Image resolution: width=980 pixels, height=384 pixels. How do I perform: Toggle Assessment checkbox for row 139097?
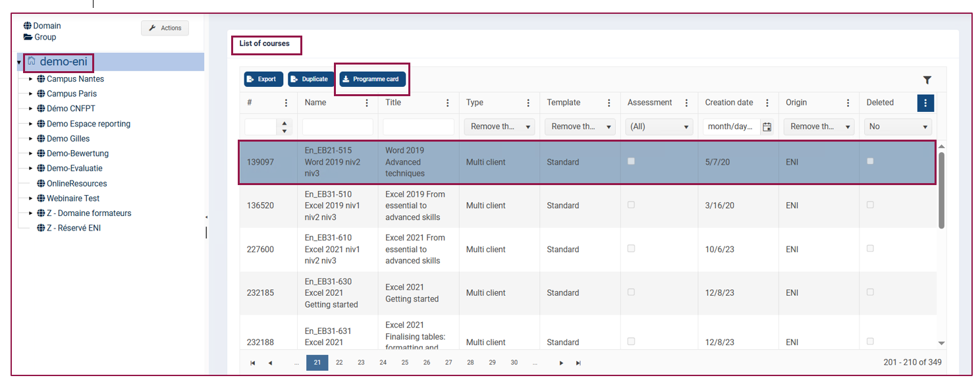(631, 161)
